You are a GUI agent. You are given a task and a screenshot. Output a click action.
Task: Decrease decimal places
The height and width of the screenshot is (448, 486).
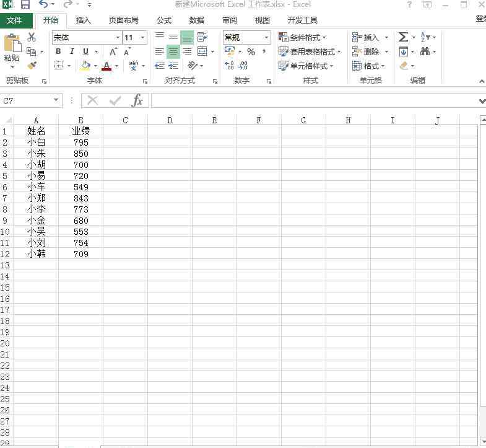243,66
